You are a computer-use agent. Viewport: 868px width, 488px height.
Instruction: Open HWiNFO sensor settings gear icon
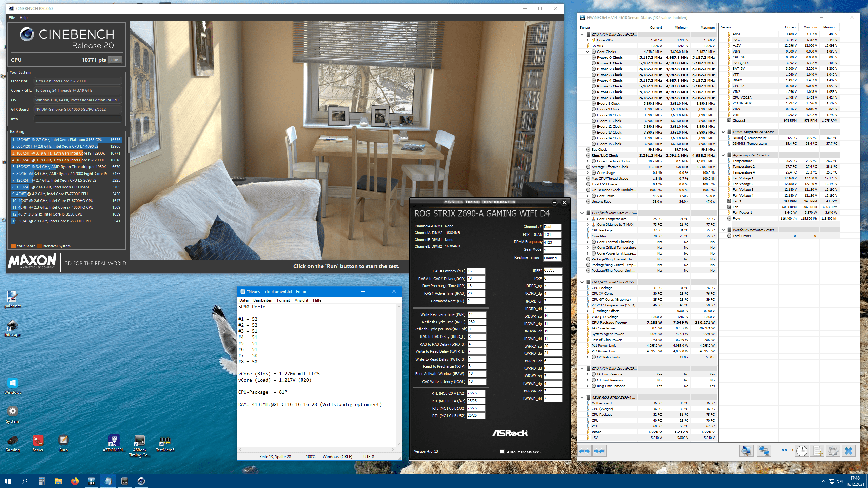[x=833, y=451]
